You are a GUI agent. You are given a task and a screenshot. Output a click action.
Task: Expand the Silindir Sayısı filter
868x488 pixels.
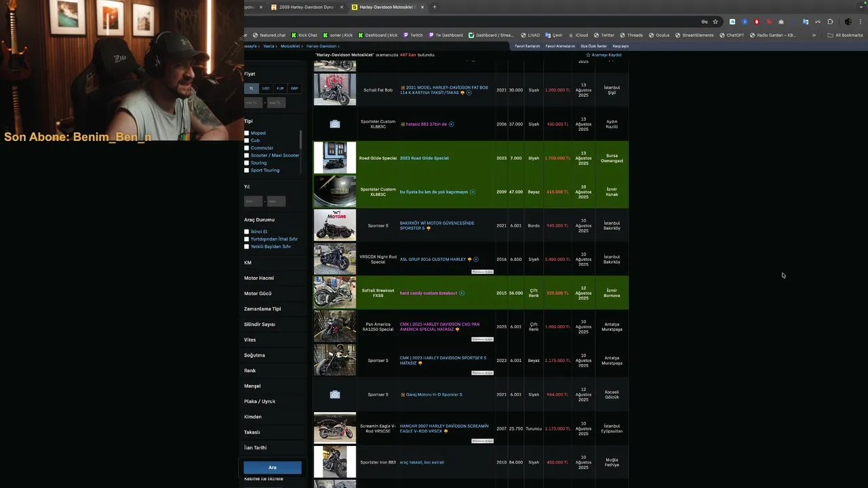coord(260,325)
